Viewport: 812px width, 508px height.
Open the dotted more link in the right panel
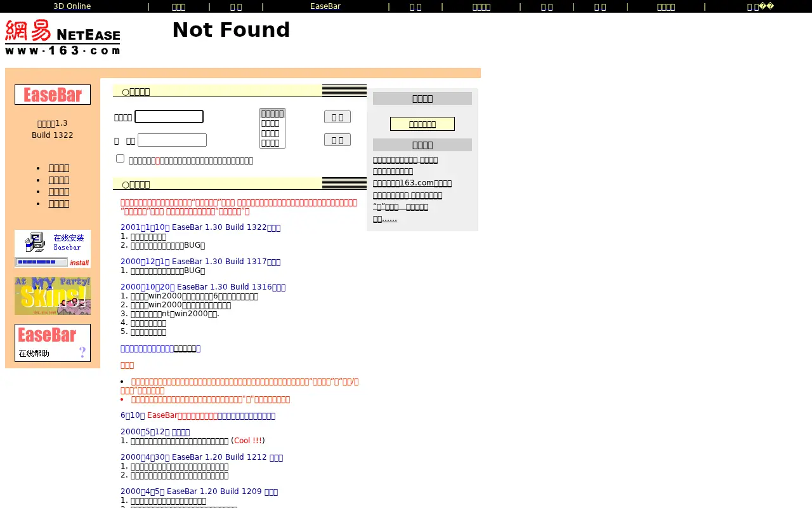(385, 218)
